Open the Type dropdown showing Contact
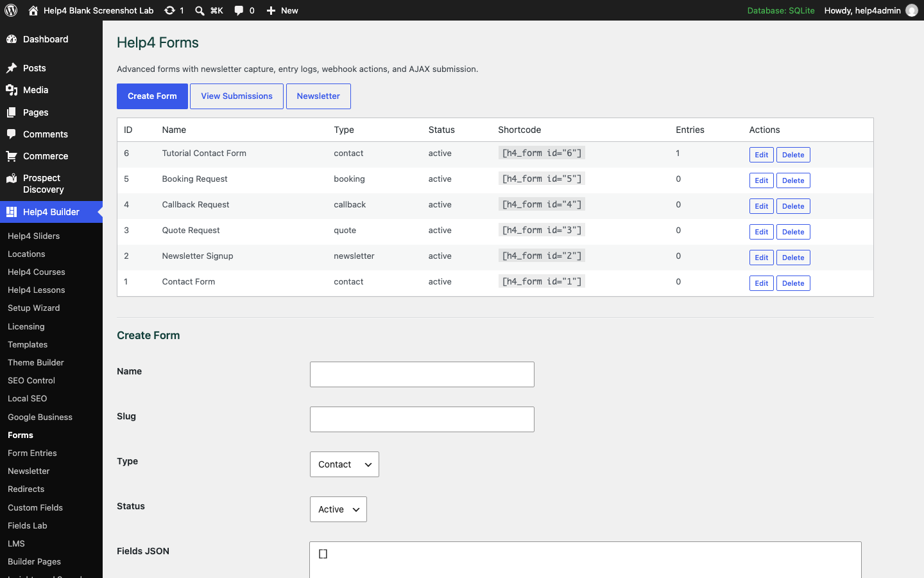Image resolution: width=924 pixels, height=578 pixels. pyautogui.click(x=345, y=464)
